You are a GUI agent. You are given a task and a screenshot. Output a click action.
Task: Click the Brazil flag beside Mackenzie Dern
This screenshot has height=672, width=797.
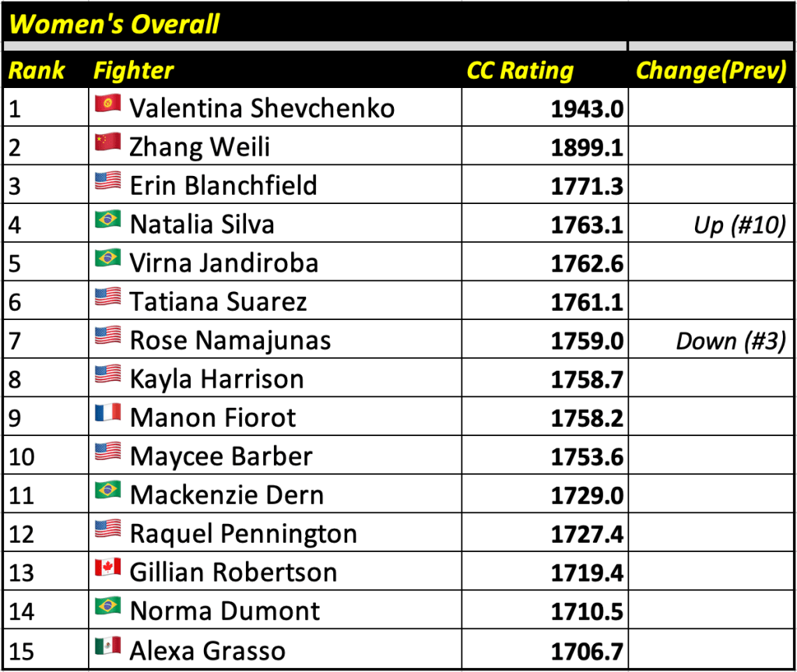tap(107, 491)
